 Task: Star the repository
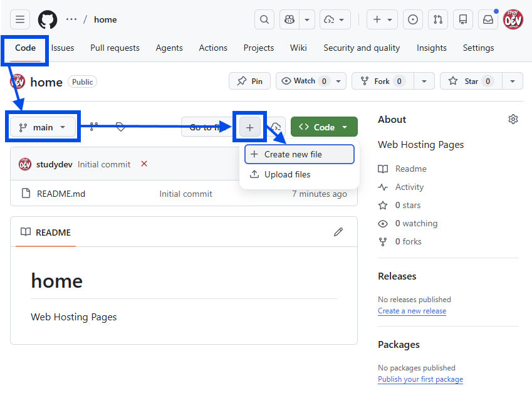pyautogui.click(x=471, y=81)
